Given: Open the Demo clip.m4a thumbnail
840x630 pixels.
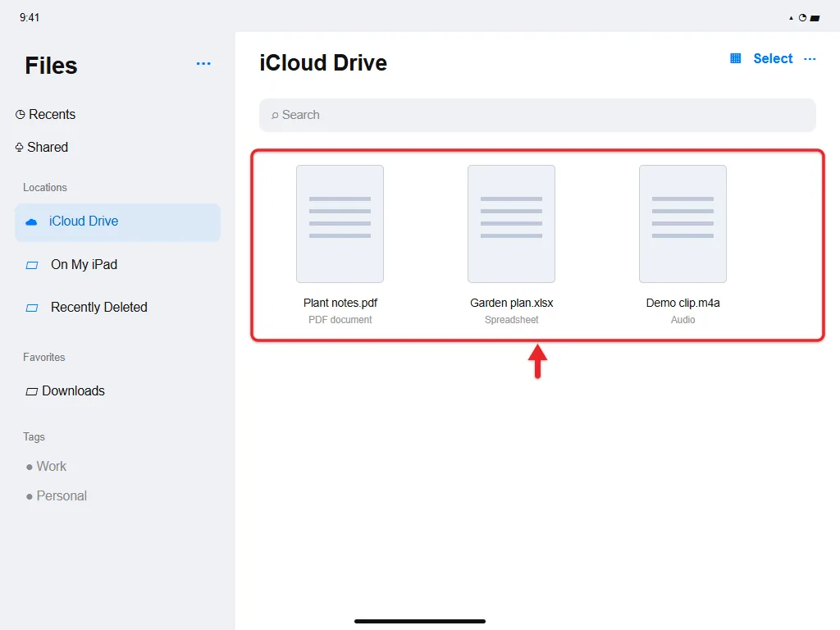Looking at the screenshot, I should pos(682,224).
